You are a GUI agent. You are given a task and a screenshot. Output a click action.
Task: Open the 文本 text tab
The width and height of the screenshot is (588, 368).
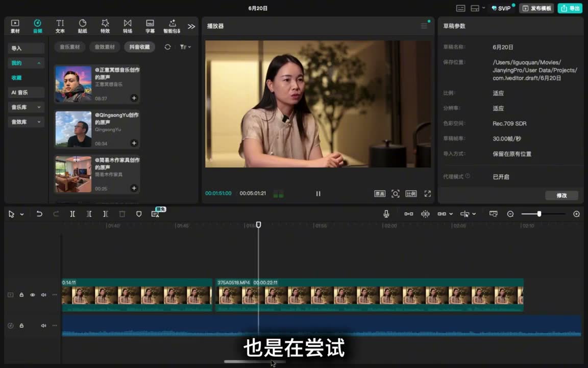point(60,26)
